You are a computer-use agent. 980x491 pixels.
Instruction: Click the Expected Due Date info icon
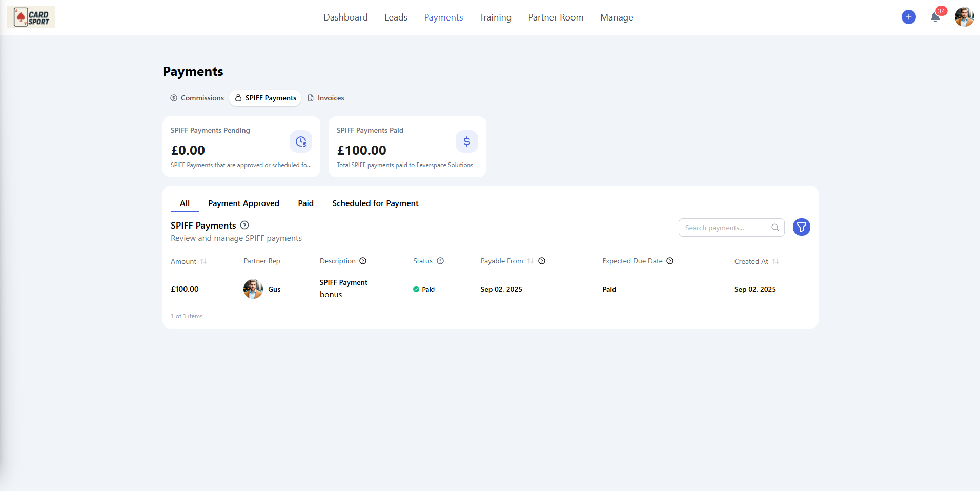pos(670,261)
